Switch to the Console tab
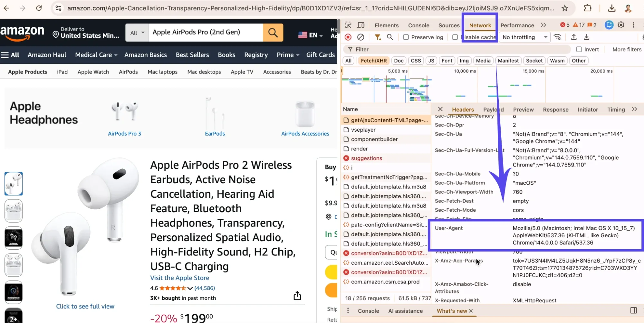644x323 pixels. 418,25
